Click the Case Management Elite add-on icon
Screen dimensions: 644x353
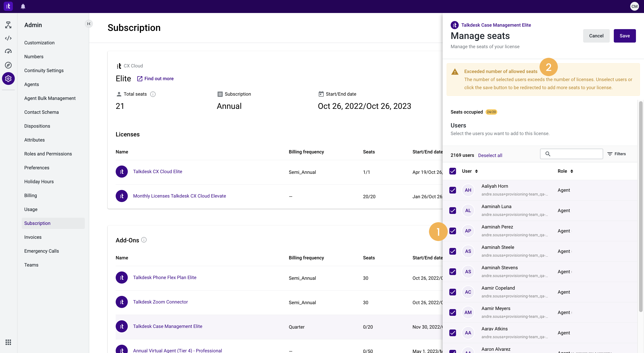click(x=122, y=327)
